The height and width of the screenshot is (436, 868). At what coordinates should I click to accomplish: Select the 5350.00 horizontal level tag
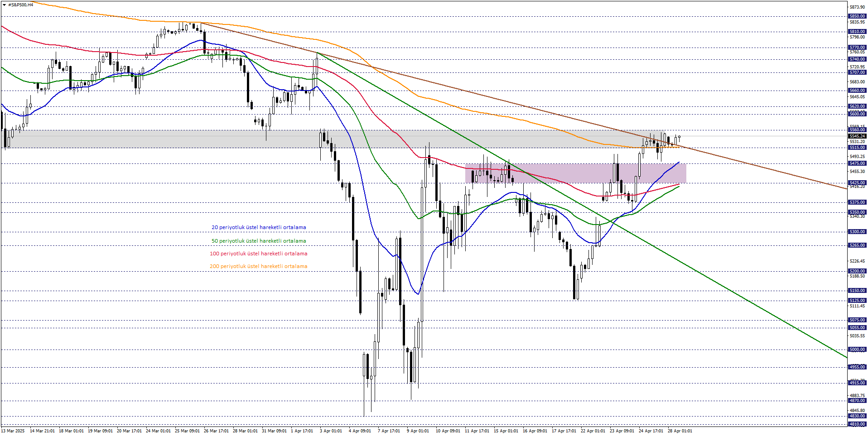point(857,212)
